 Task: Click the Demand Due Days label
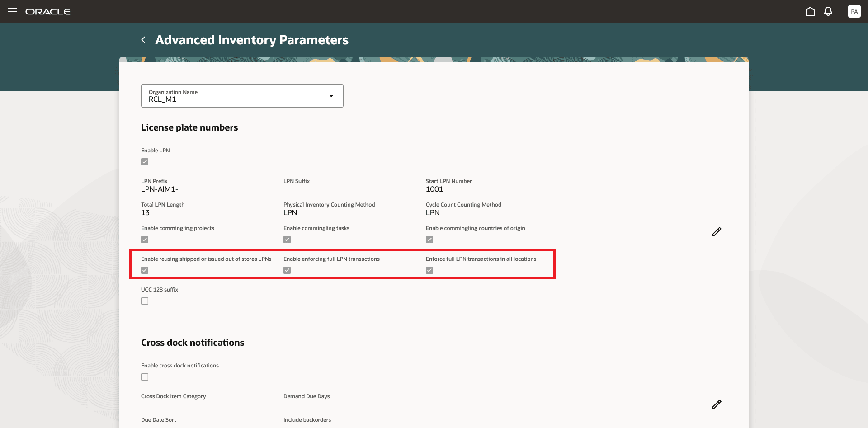307,396
